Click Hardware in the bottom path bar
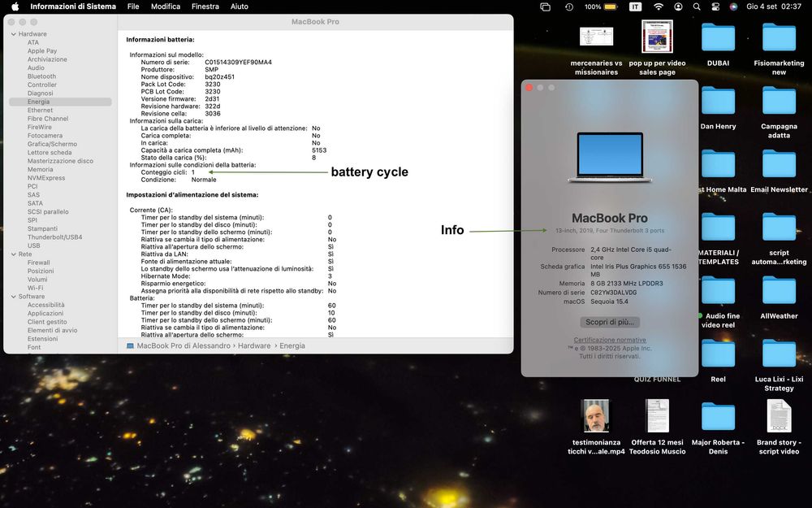 pyautogui.click(x=253, y=345)
